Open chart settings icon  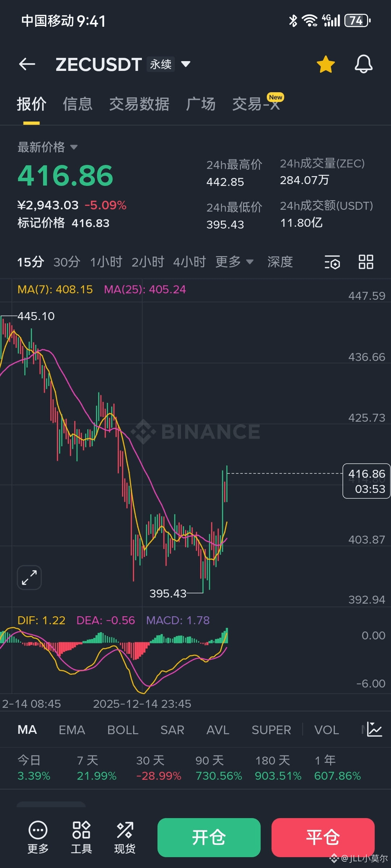(x=332, y=262)
